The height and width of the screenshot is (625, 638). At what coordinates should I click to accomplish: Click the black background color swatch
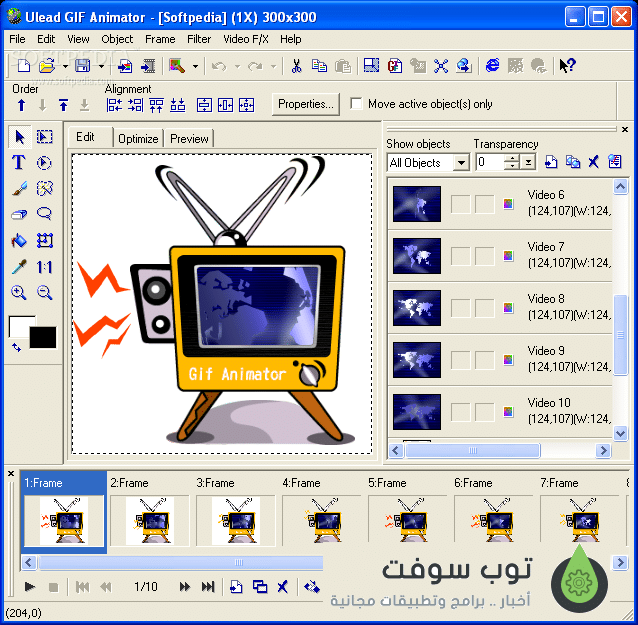[x=43, y=337]
